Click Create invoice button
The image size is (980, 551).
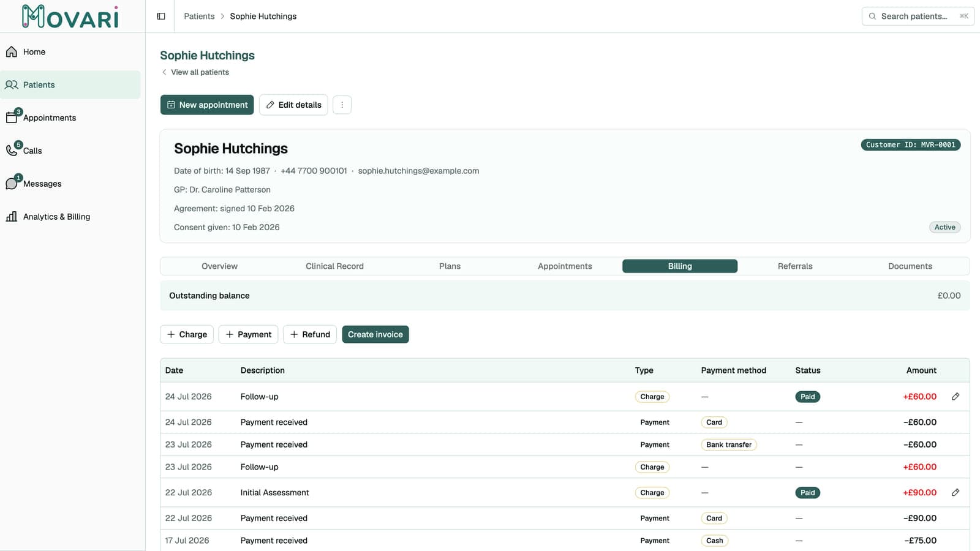(x=375, y=334)
